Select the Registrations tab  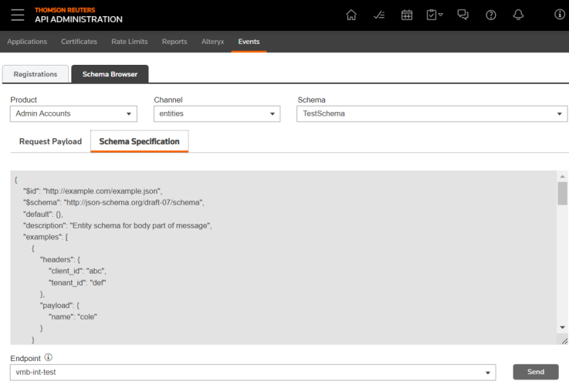click(x=36, y=74)
